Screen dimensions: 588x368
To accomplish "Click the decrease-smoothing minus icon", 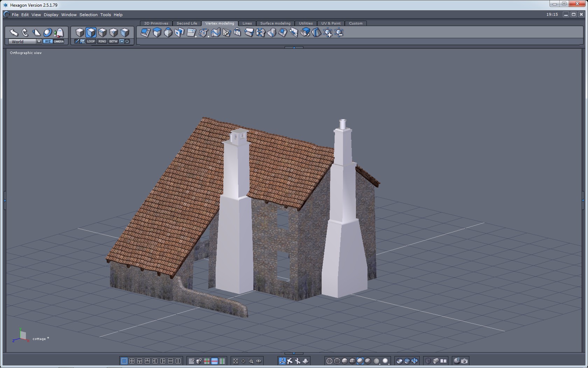I will pyautogui.click(x=339, y=33).
